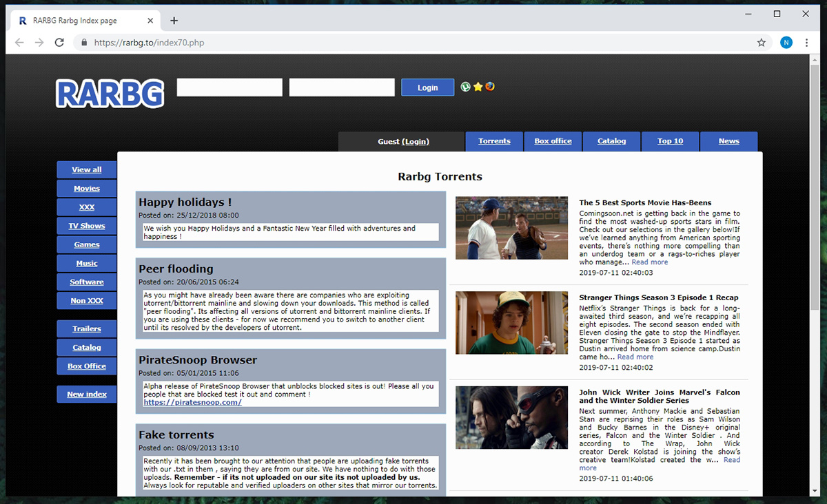Click the Falcon and Winter Soldier thumbnail
This screenshot has width=827, height=504.
pos(511,417)
